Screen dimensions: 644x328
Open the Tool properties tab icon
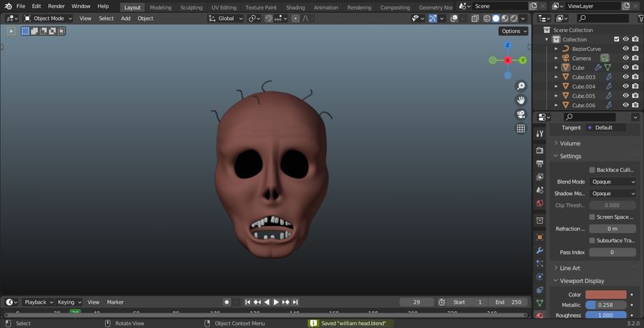click(540, 134)
